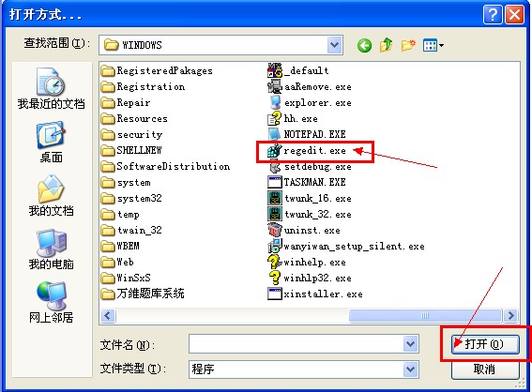Select regedit.exe in file list
The image size is (532, 392).
click(308, 151)
